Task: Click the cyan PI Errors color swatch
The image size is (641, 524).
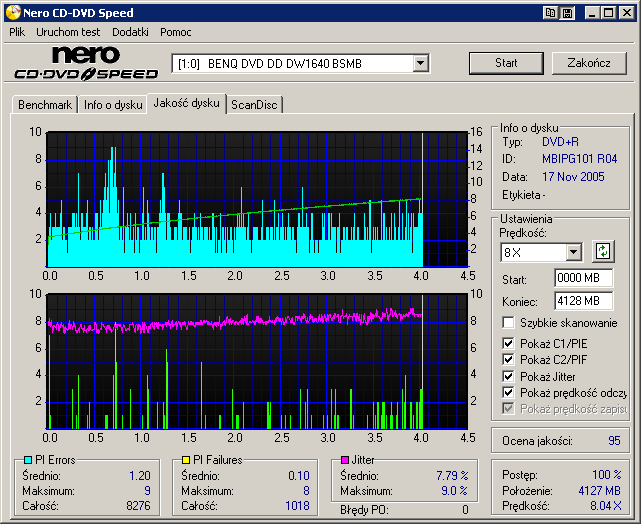Action: point(28,460)
